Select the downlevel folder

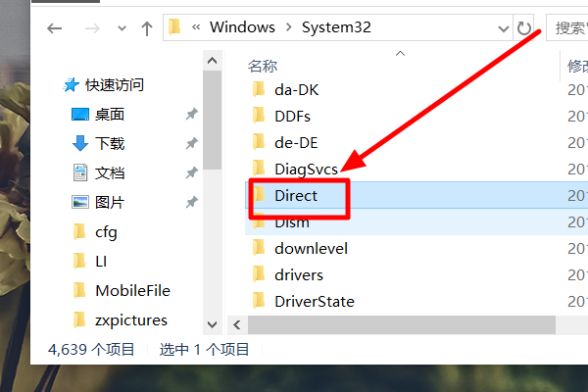click(x=312, y=249)
